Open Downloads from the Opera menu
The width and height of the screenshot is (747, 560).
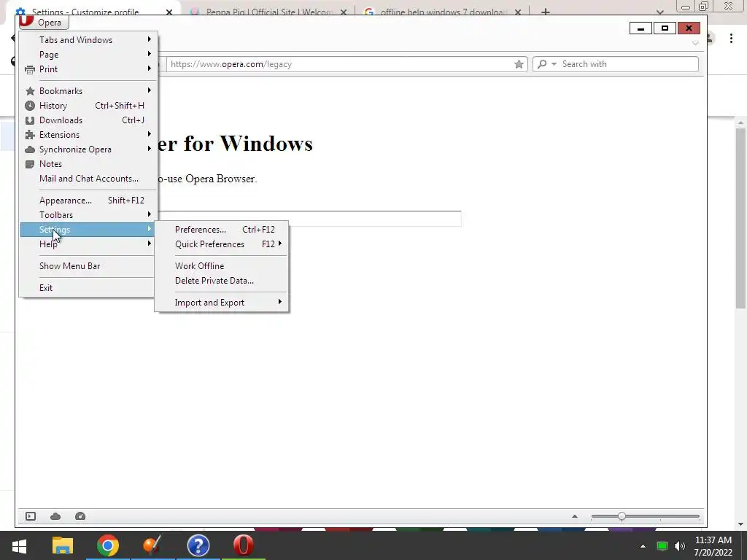88,120
